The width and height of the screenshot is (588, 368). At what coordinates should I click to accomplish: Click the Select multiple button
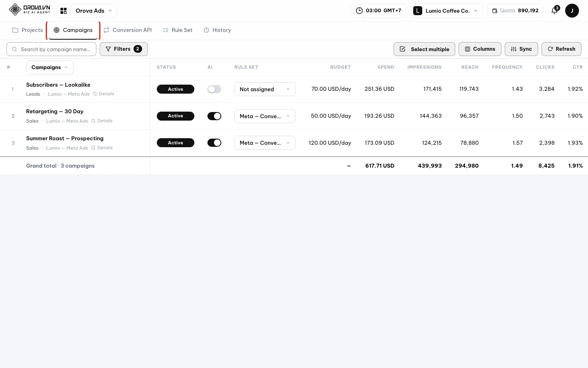coord(424,49)
